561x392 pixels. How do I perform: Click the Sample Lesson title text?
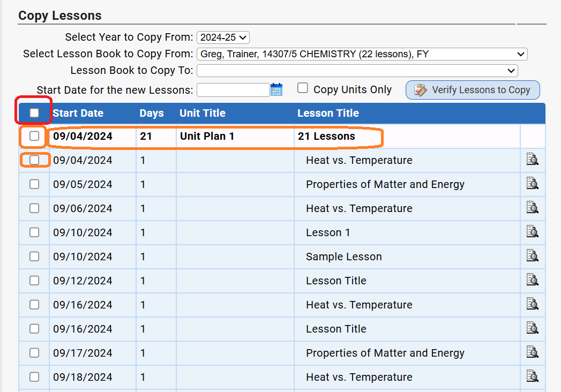pyautogui.click(x=344, y=257)
